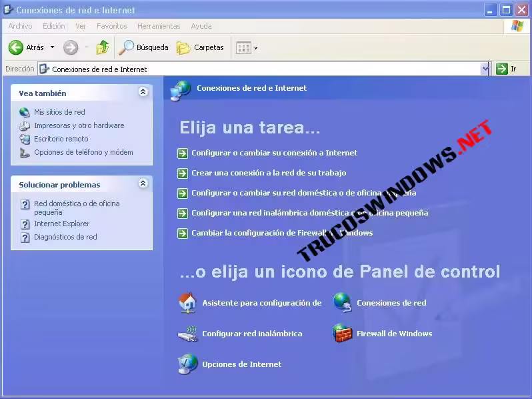Click the Escritorio remoto icon
This screenshot has width=532, height=399.
click(25, 139)
